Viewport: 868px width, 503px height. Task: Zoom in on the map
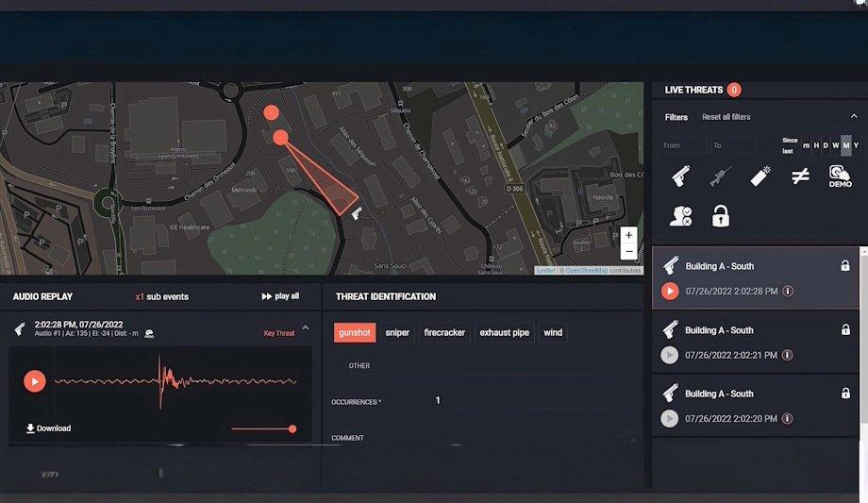(x=629, y=235)
